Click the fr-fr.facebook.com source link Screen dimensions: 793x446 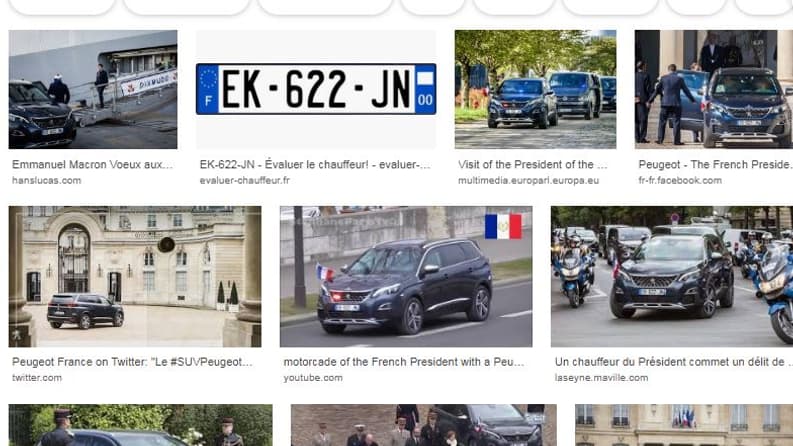point(680,181)
